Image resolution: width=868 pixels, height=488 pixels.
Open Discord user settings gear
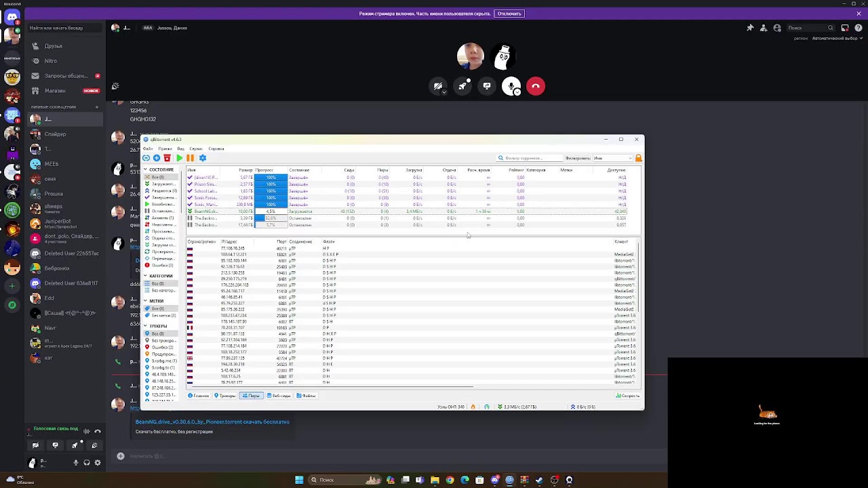click(x=98, y=463)
